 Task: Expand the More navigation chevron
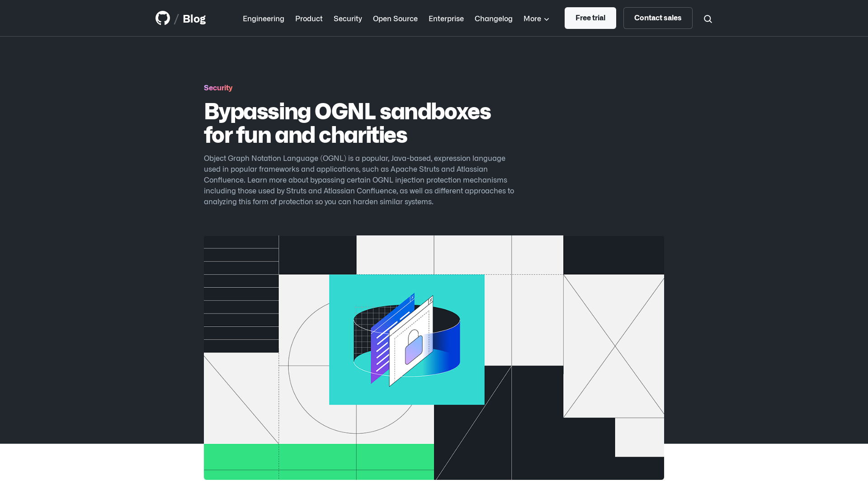click(546, 18)
